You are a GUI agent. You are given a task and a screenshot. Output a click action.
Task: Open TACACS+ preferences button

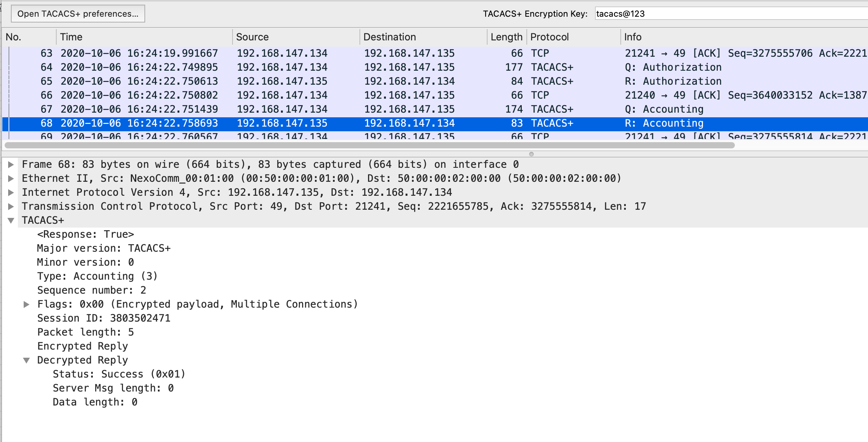[x=78, y=14]
